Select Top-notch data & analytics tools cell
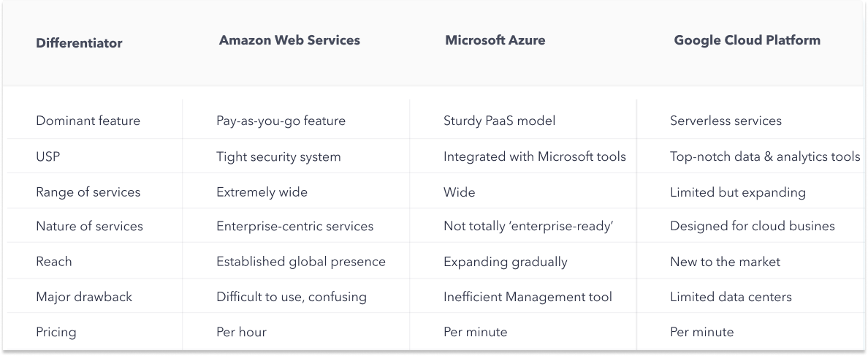This screenshot has height=356, width=868. pyautogui.click(x=764, y=156)
